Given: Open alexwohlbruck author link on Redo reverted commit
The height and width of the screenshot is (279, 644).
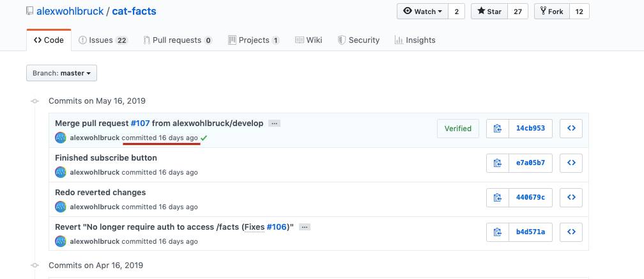Looking at the screenshot, I should (95, 207).
